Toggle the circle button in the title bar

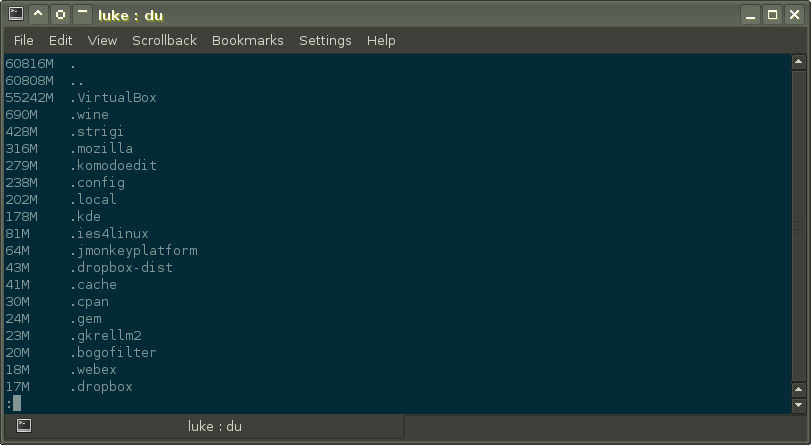[60, 14]
